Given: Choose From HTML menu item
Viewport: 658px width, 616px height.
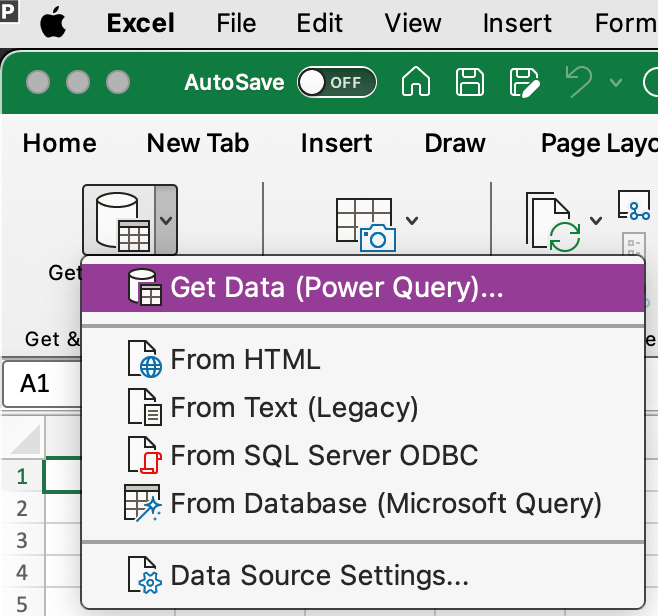Looking at the screenshot, I should pos(363,360).
